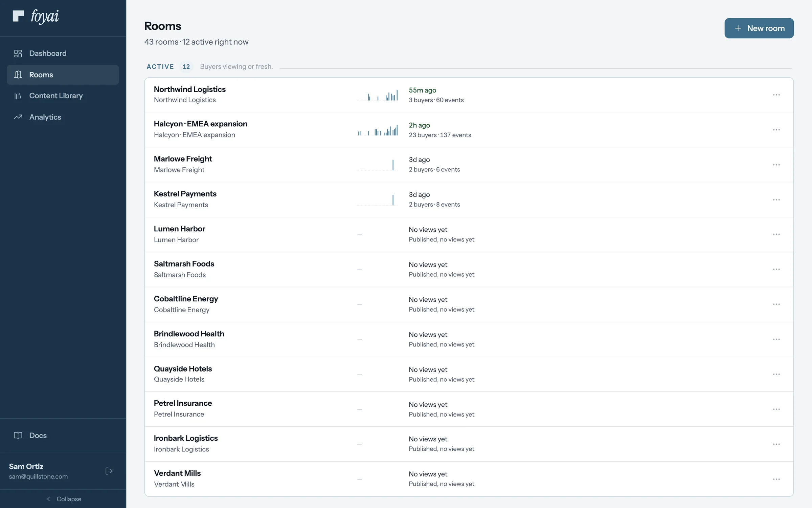The width and height of the screenshot is (812, 508).
Task: Collapse the sidebar
Action: [x=63, y=499]
